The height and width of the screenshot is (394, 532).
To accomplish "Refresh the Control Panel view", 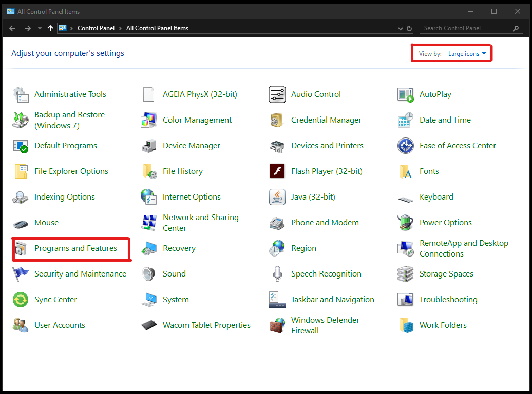I will point(409,28).
